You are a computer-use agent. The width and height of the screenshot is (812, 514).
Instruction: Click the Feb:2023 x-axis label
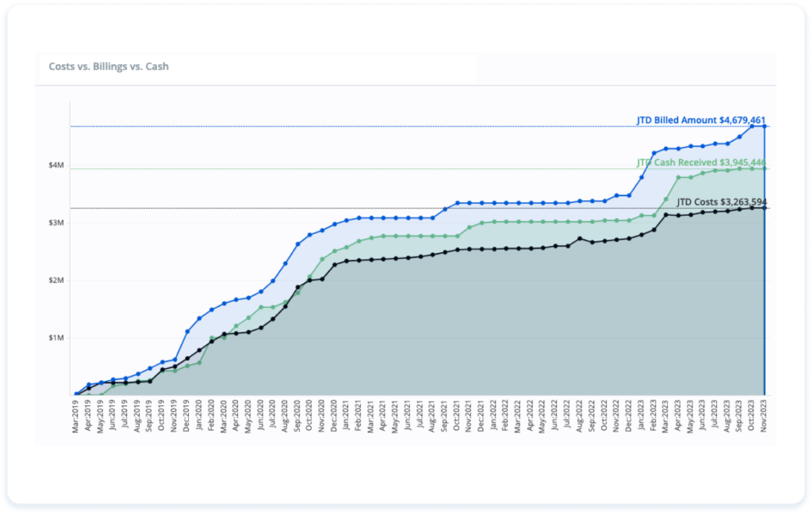click(653, 416)
